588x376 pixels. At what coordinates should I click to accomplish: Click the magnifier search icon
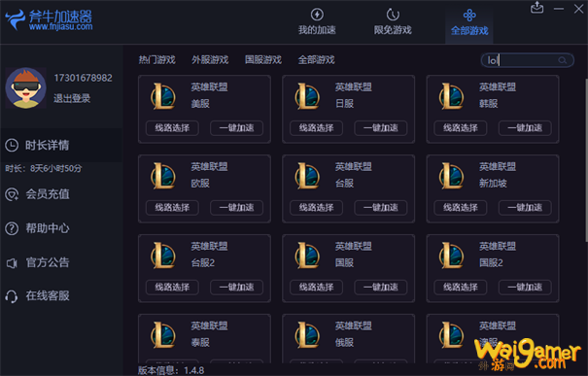(x=562, y=60)
